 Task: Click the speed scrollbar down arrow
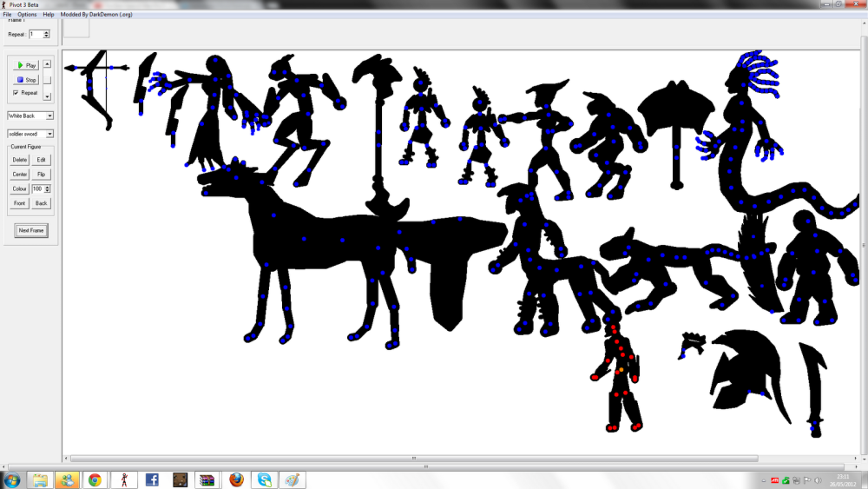click(x=47, y=96)
